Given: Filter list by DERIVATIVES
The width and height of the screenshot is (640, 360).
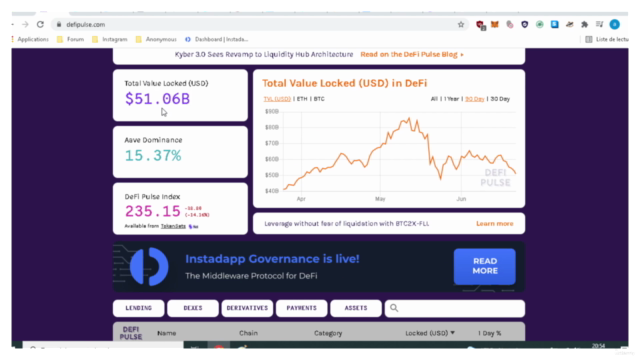Looking at the screenshot, I should tap(247, 308).
